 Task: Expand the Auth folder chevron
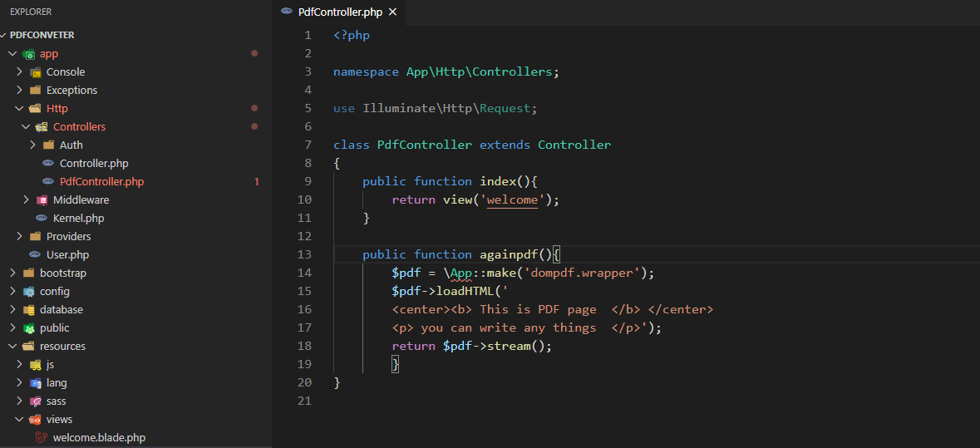(x=32, y=145)
